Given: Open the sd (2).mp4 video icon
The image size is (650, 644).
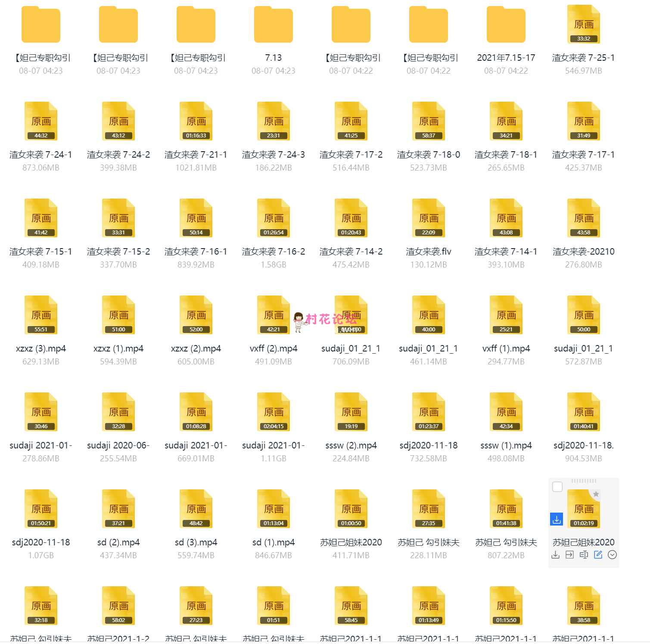Looking at the screenshot, I should 118,509.
